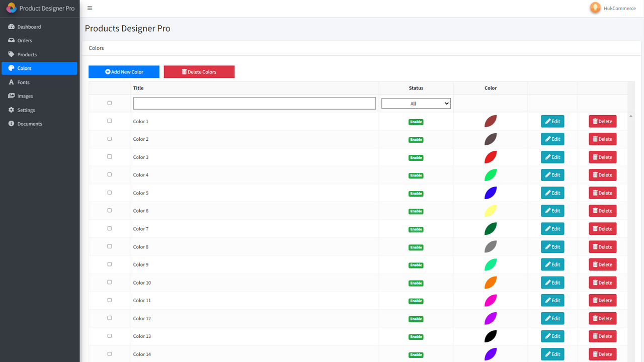Open the Status filter dropdown showing All
Image resolution: width=644 pixels, height=362 pixels.
pos(416,103)
